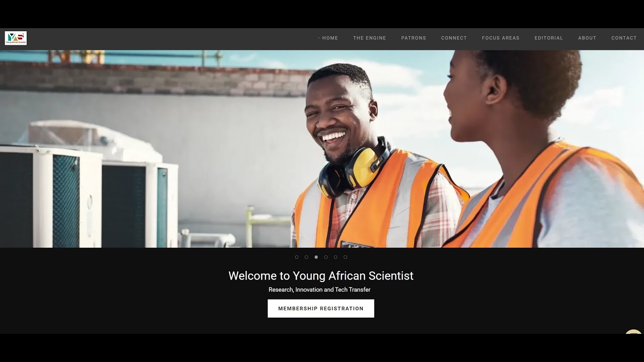Go to the Patrons page

(x=414, y=38)
